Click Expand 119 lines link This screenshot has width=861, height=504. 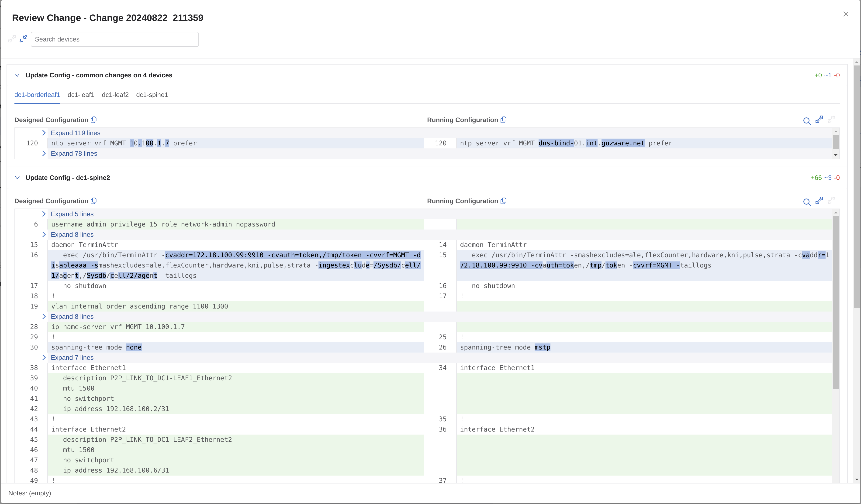[x=76, y=133]
